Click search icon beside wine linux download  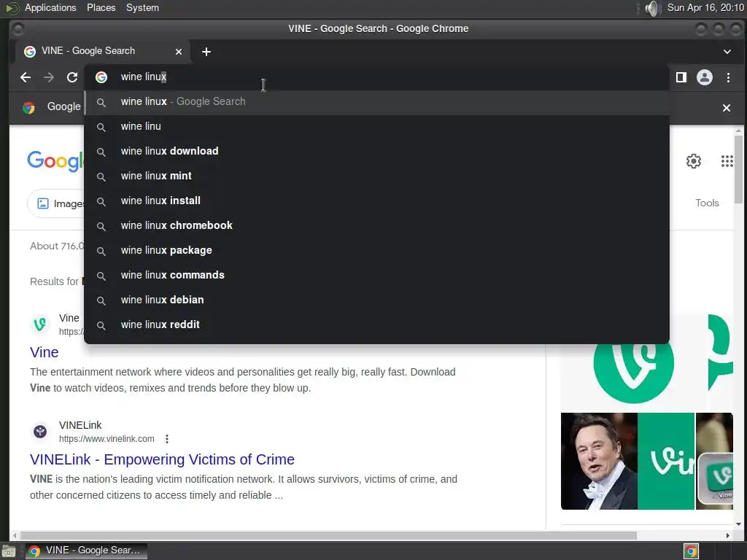click(101, 152)
